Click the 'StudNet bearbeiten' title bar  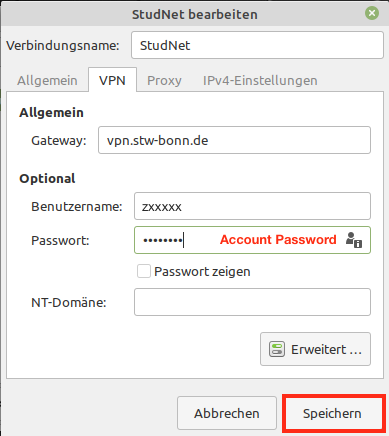195,14
